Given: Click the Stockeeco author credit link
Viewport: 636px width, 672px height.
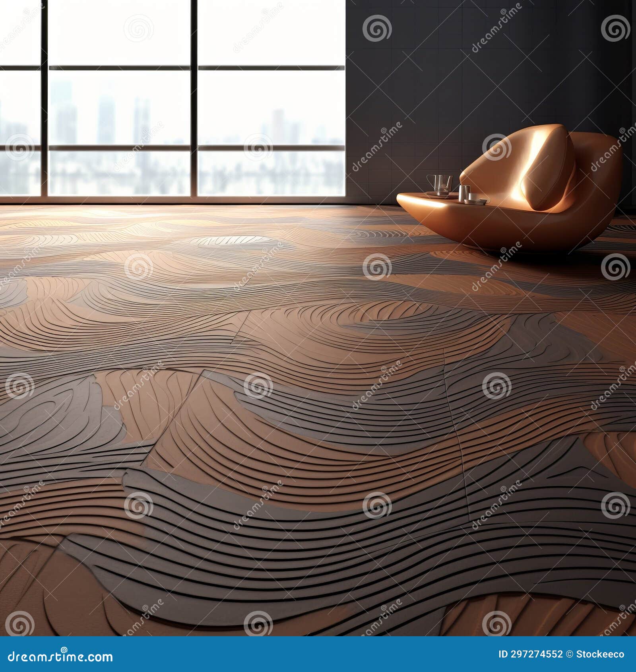Looking at the screenshot, I should 600,654.
